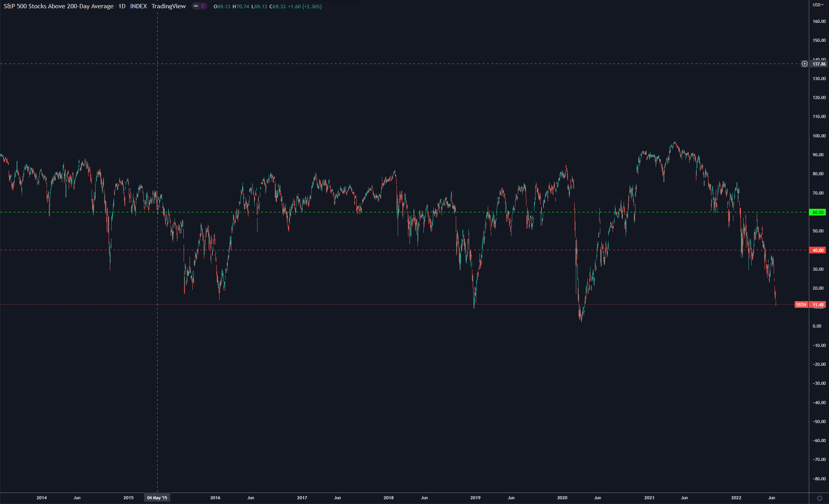
Task: Click the red 40.00 level label
Action: 818,250
